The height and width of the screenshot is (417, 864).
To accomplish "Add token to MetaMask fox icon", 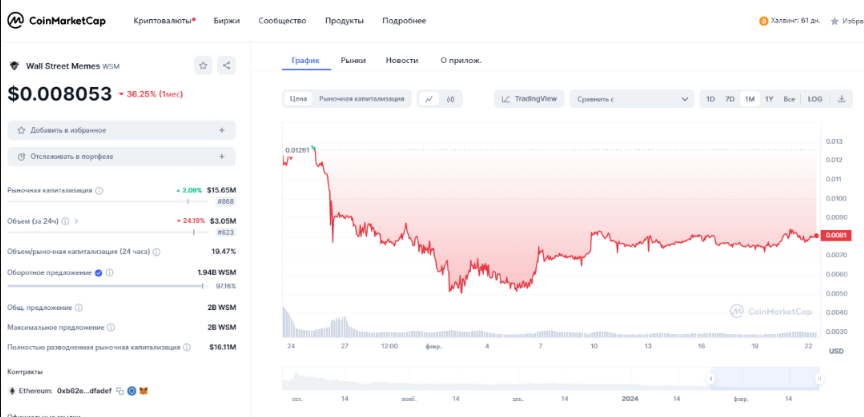I will (143, 391).
